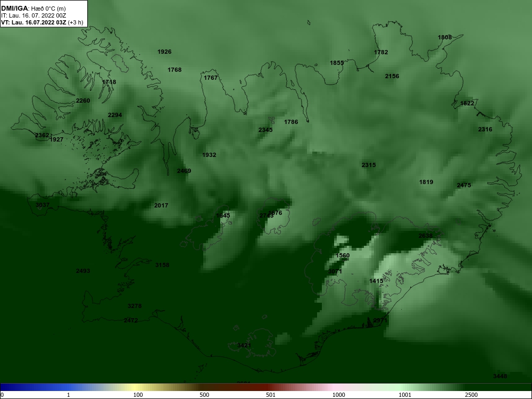Click the 1645 value on the glacier

223,215
